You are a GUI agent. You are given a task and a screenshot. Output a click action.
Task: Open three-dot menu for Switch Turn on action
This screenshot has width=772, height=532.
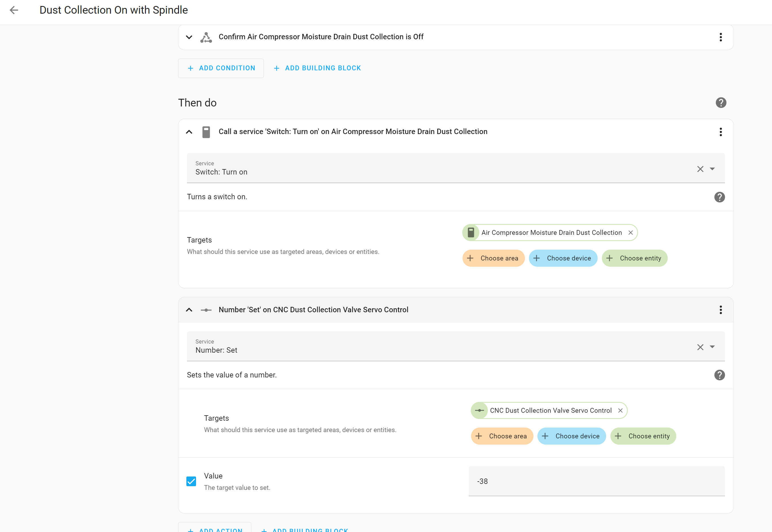click(x=721, y=132)
